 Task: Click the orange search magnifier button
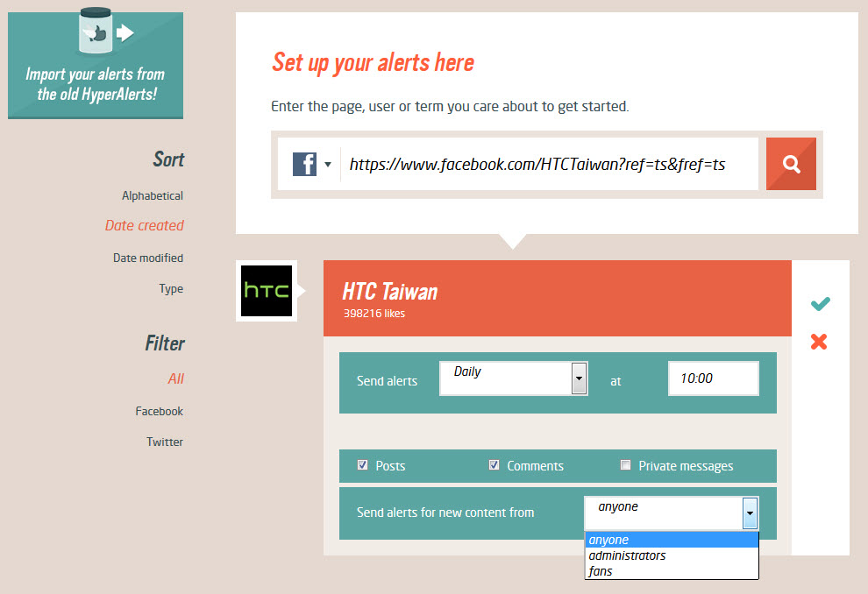791,164
